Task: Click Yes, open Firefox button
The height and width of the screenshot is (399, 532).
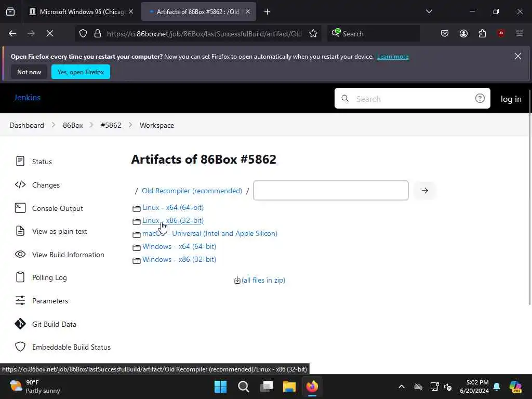Action: [81, 72]
